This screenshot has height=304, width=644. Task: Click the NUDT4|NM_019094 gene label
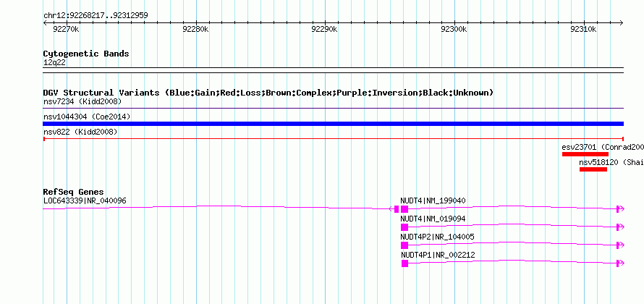pyautogui.click(x=433, y=219)
